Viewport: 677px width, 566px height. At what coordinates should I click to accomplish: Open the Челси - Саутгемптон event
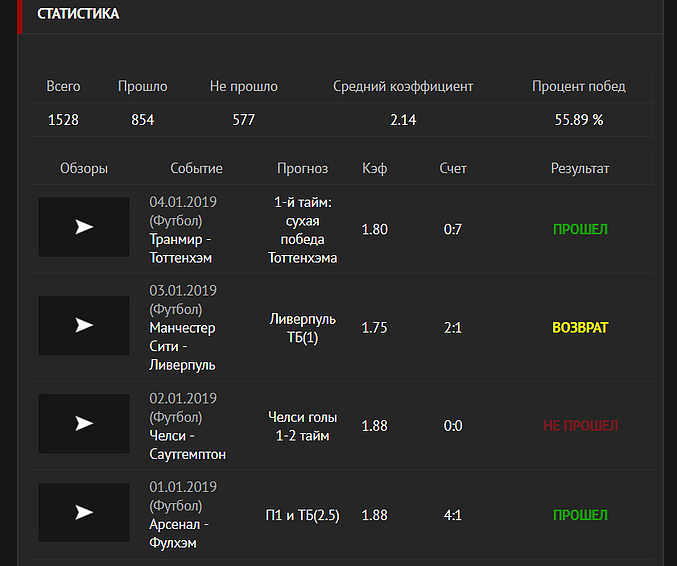tap(187, 445)
